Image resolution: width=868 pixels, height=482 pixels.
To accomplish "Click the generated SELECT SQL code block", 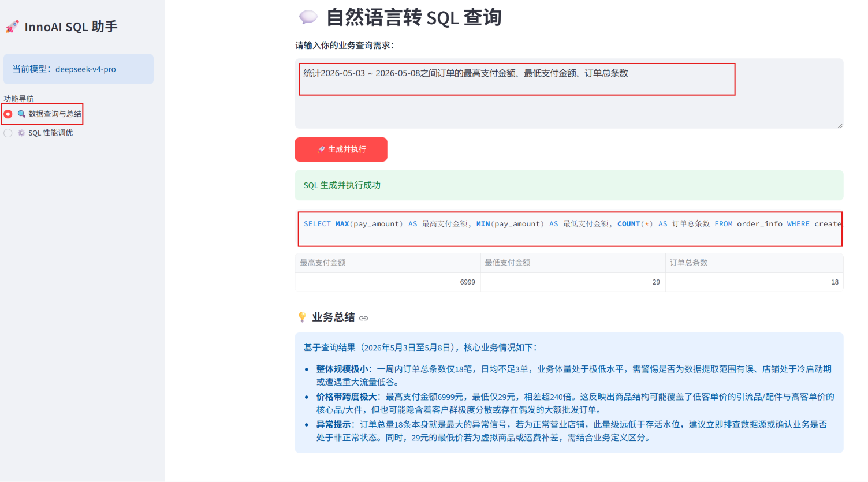I will 570,229.
